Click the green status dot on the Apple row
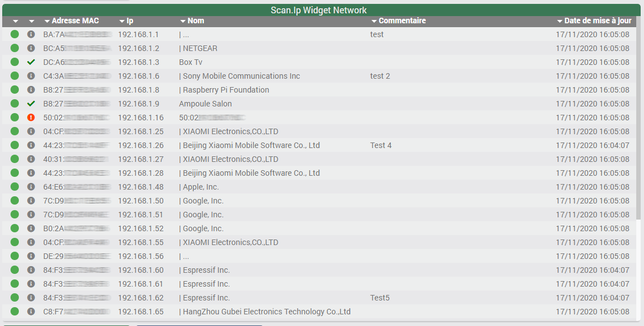 click(15, 187)
